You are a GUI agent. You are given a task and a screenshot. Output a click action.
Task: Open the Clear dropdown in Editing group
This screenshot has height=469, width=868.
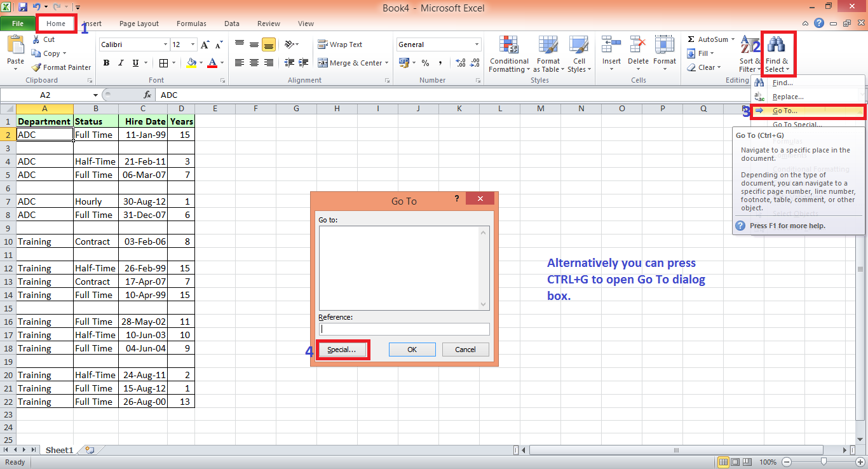[x=704, y=67]
